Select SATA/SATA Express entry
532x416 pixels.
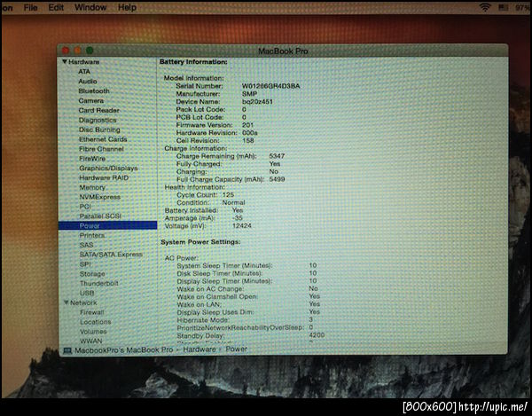111,255
